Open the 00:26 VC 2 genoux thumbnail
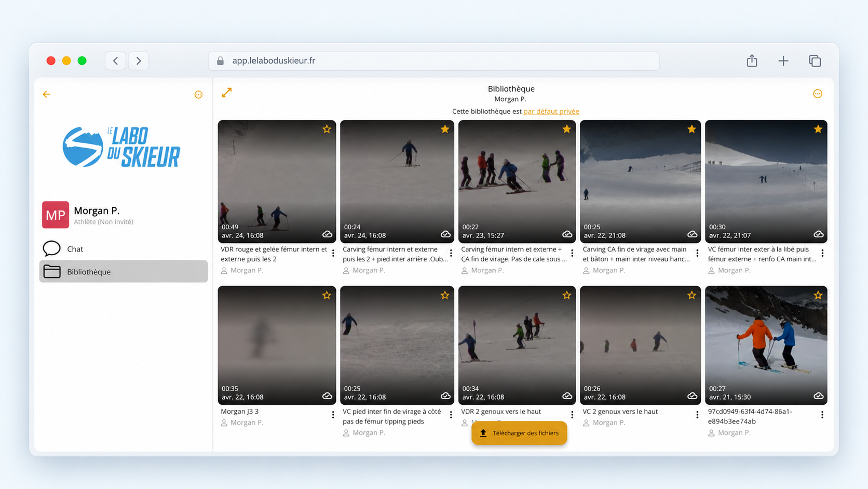868x489 pixels. pyautogui.click(x=640, y=345)
